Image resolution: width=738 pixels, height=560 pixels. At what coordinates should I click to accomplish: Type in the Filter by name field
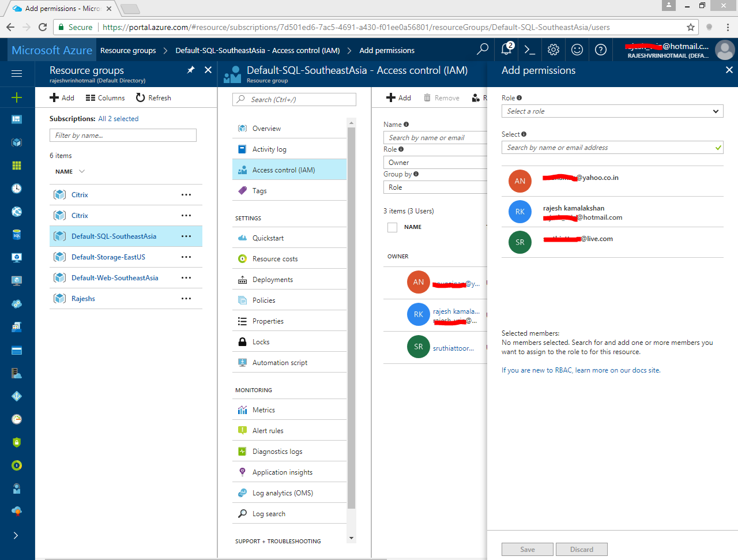[123, 135]
